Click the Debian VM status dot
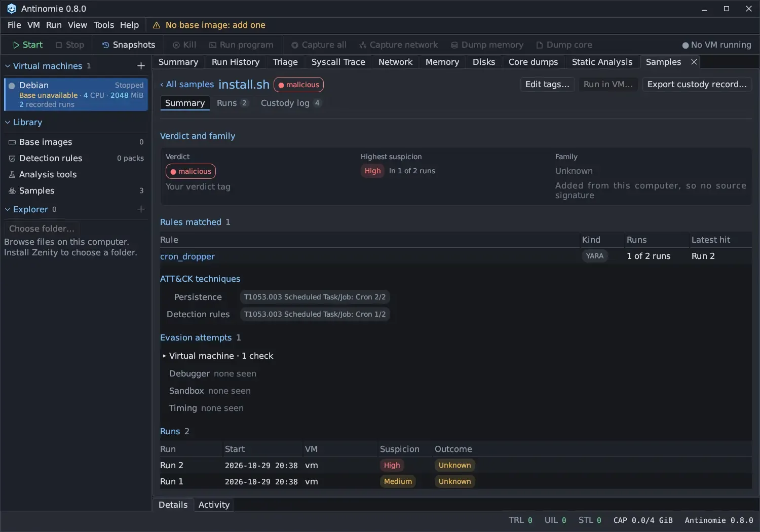 pyautogui.click(x=12, y=86)
